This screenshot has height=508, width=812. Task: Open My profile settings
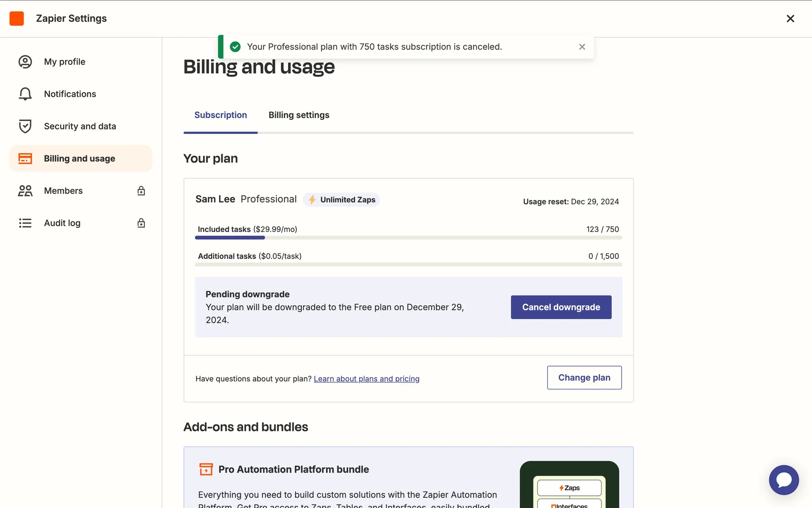point(80,62)
